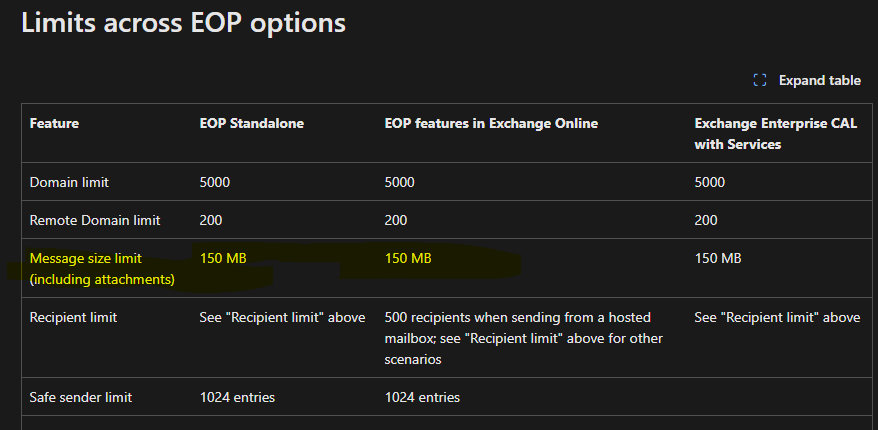The image size is (878, 430).
Task: Click the Expand table icon
Action: pyautogui.click(x=760, y=80)
